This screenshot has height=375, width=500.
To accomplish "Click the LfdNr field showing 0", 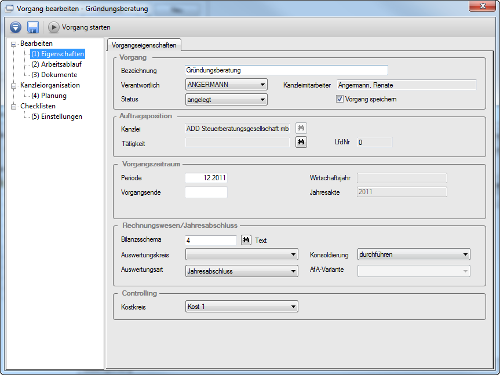I will tap(375, 142).
